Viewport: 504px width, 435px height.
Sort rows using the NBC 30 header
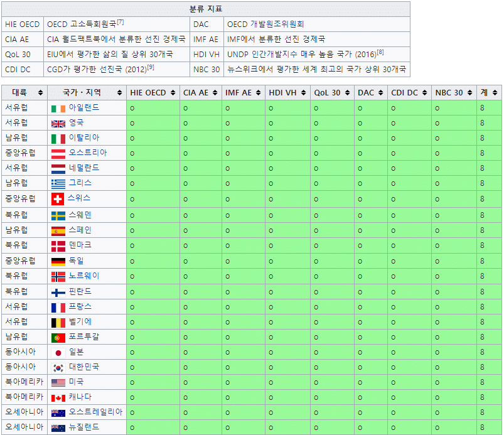(x=454, y=93)
